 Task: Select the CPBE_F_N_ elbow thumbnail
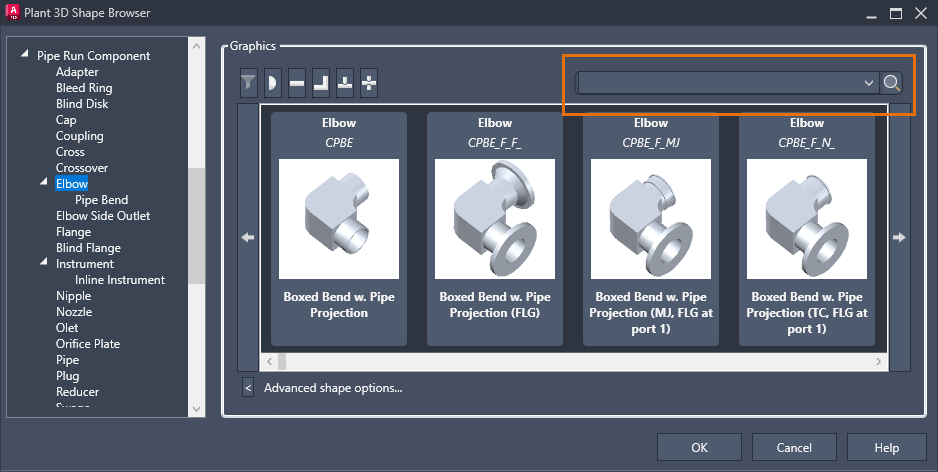(807, 219)
